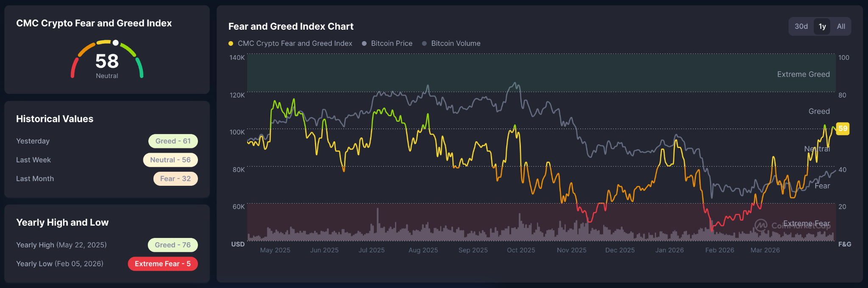Toggle CMC Crypto Fear and Greed Index legend
Viewport: 868px width, 288px height.
[290, 43]
